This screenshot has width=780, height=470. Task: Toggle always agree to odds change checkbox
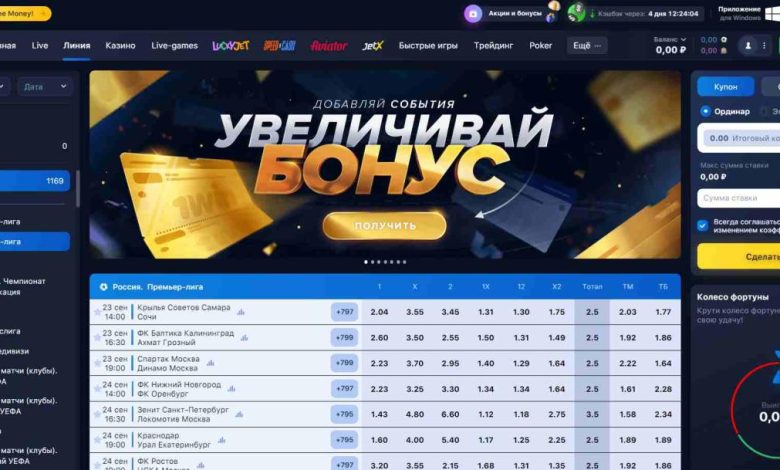[702, 226]
